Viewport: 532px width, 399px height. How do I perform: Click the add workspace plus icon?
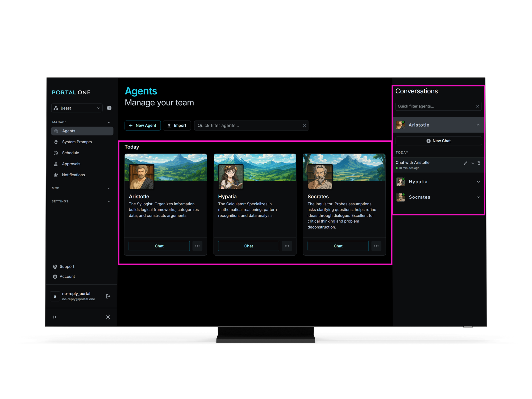[109, 108]
